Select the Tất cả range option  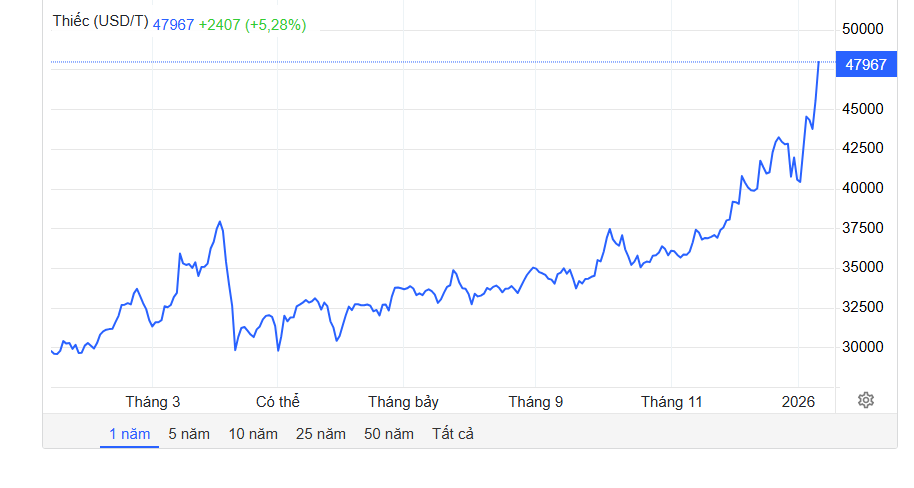(453, 434)
